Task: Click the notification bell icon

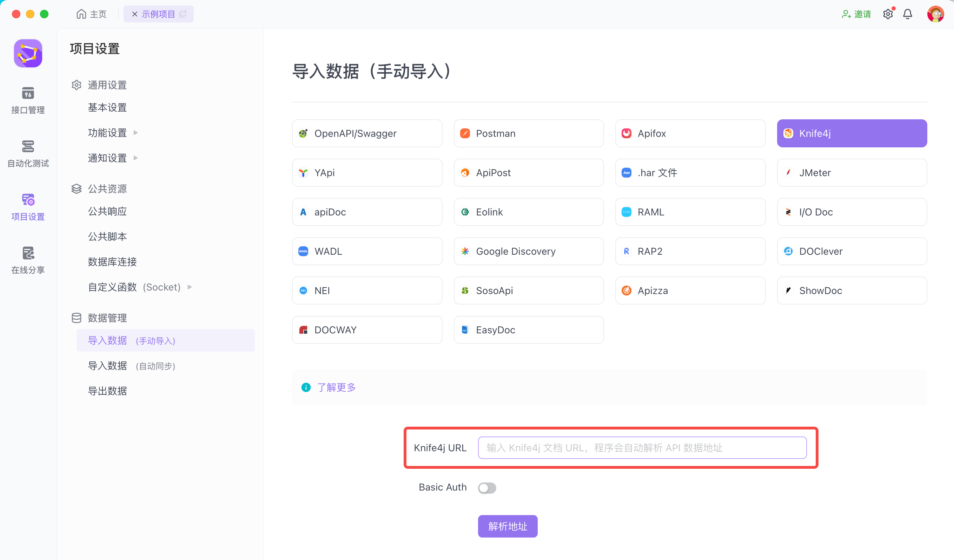Action: [x=907, y=14]
